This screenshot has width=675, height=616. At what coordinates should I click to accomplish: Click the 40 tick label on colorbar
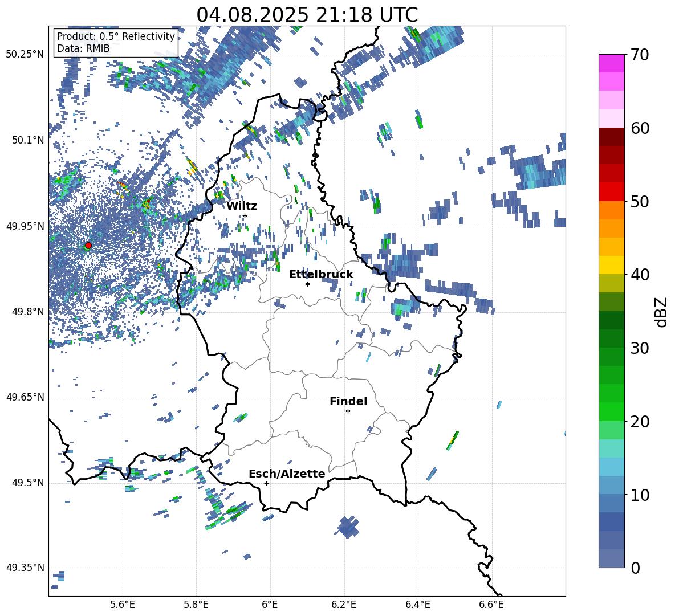coord(640,275)
